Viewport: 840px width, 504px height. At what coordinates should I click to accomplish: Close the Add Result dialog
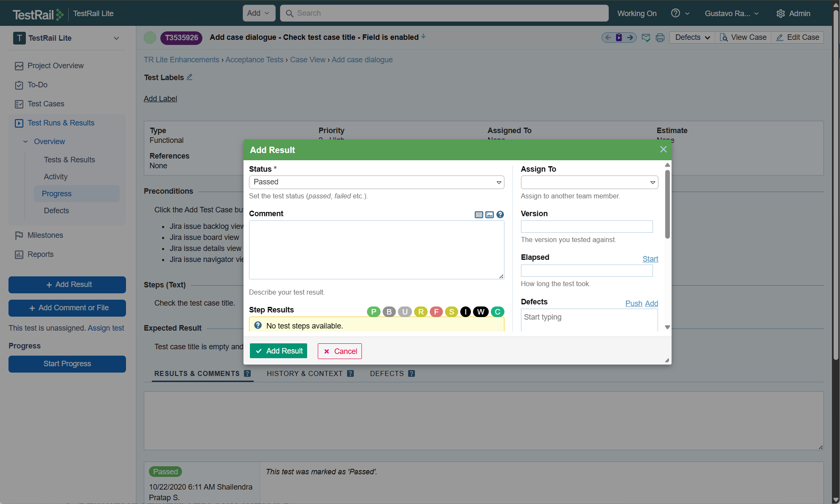pos(663,150)
